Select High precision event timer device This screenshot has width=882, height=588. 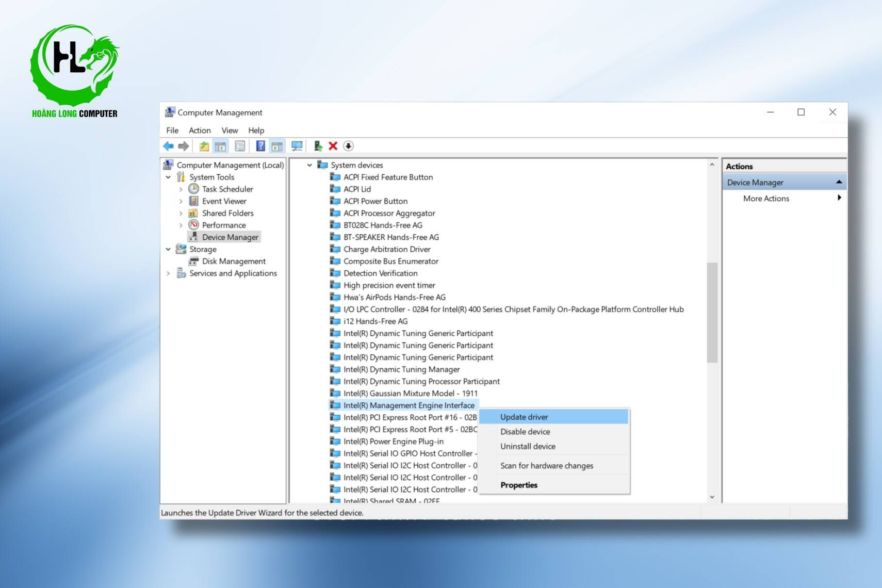pos(389,285)
